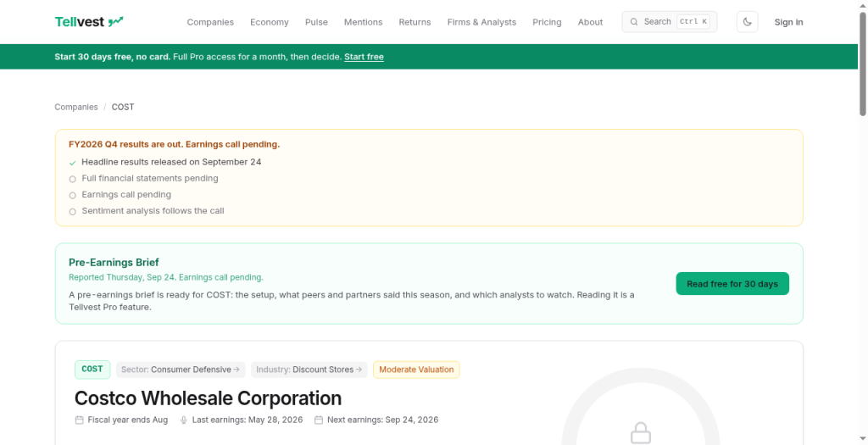
Task: Click the COST ticker badge
Action: (92, 370)
